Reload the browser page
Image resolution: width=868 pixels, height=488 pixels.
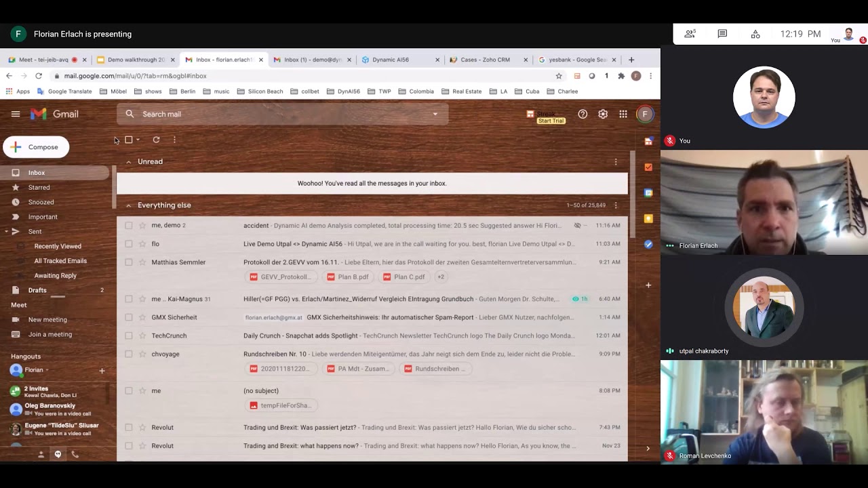[39, 76]
